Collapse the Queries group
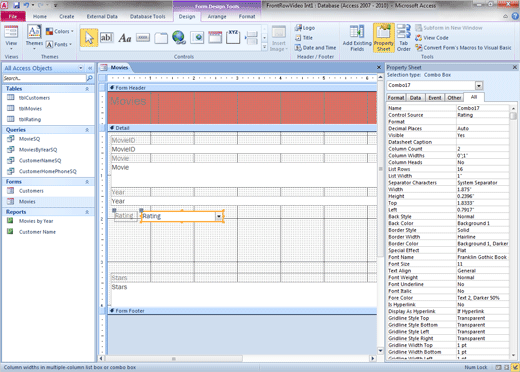The height and width of the screenshot is (372, 520). click(x=87, y=130)
